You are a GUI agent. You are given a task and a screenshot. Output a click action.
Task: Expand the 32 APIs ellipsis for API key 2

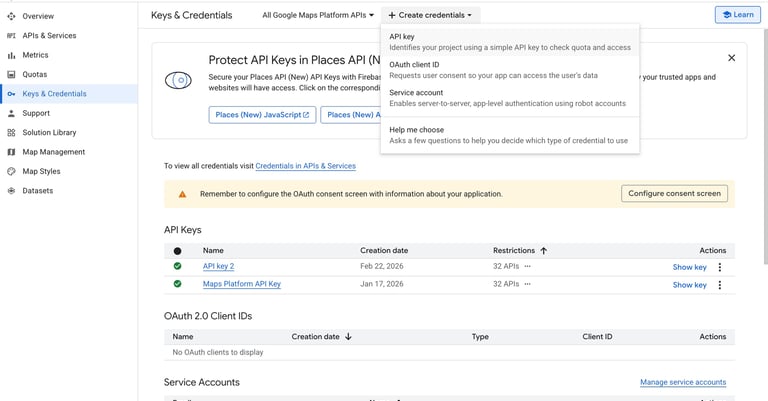pyautogui.click(x=528, y=266)
